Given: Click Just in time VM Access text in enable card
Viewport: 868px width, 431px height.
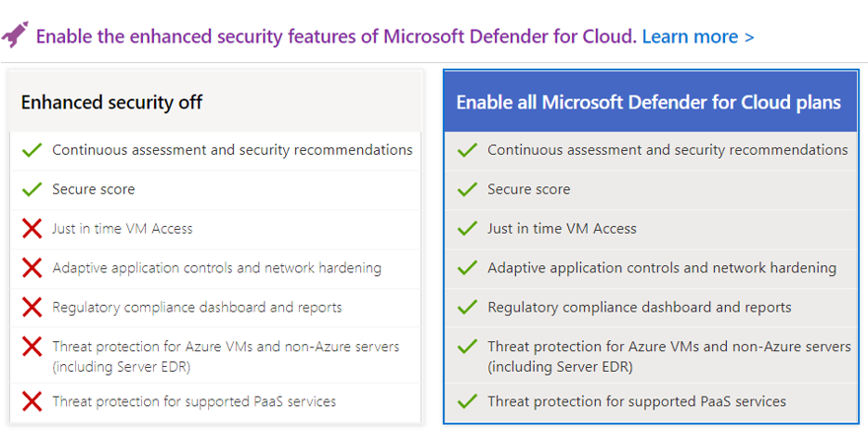Looking at the screenshot, I should (562, 229).
